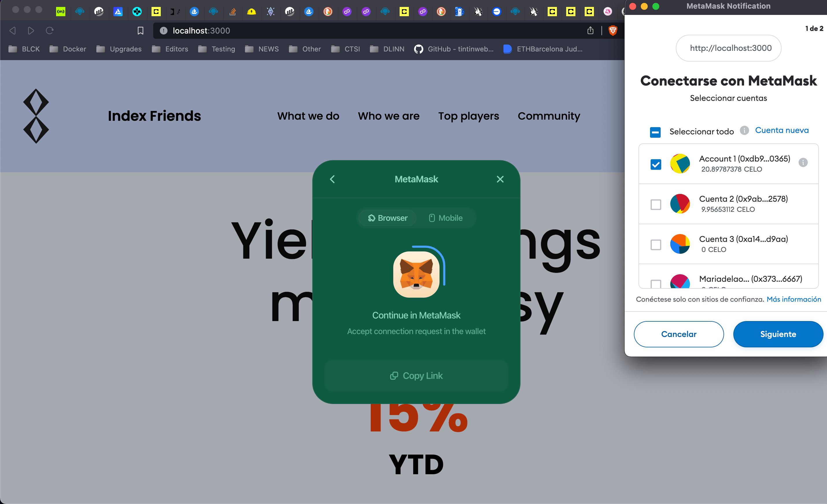
Task: Check the Cuenta 2 checkbox
Action: (x=656, y=205)
